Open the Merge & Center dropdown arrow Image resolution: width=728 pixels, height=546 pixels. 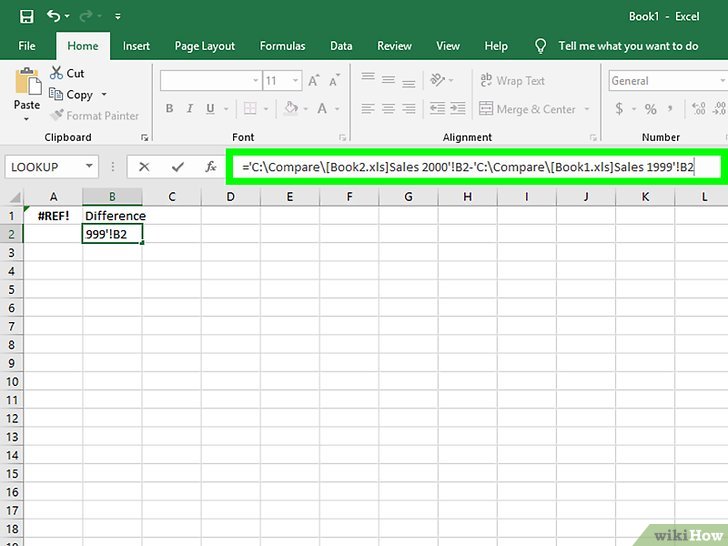[x=587, y=109]
